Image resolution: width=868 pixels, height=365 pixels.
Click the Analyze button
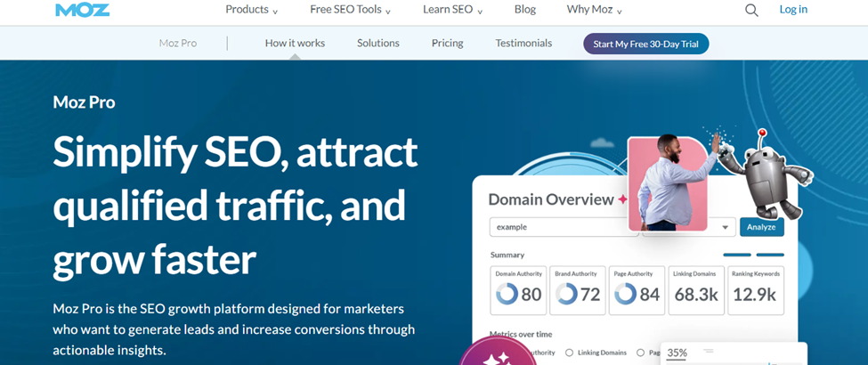click(x=762, y=227)
